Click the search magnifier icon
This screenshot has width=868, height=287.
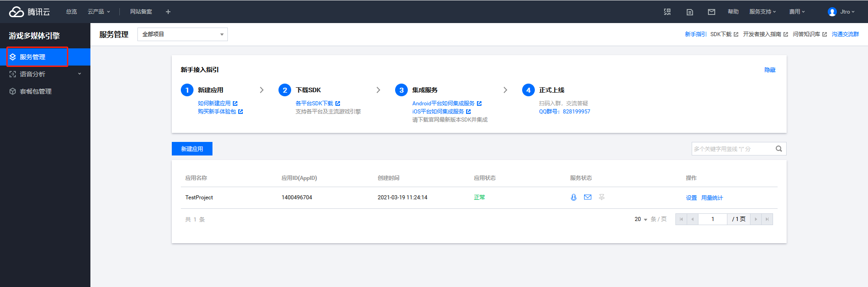[x=778, y=149]
